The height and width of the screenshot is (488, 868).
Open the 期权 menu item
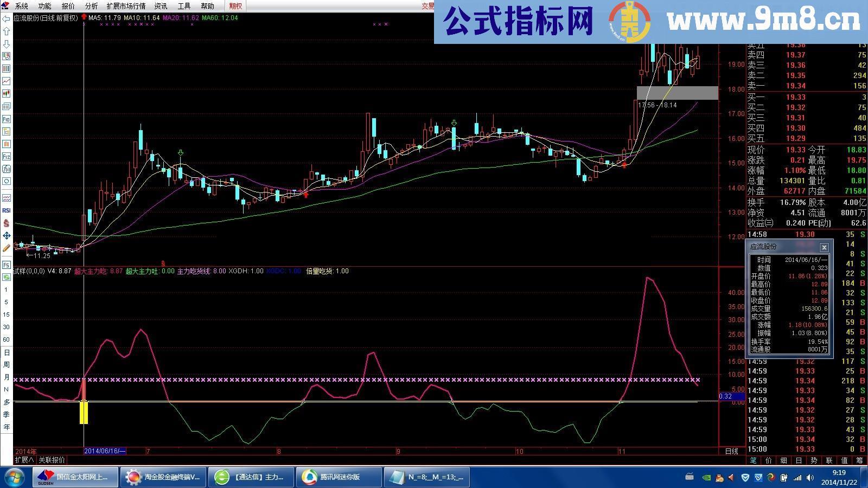(235, 6)
